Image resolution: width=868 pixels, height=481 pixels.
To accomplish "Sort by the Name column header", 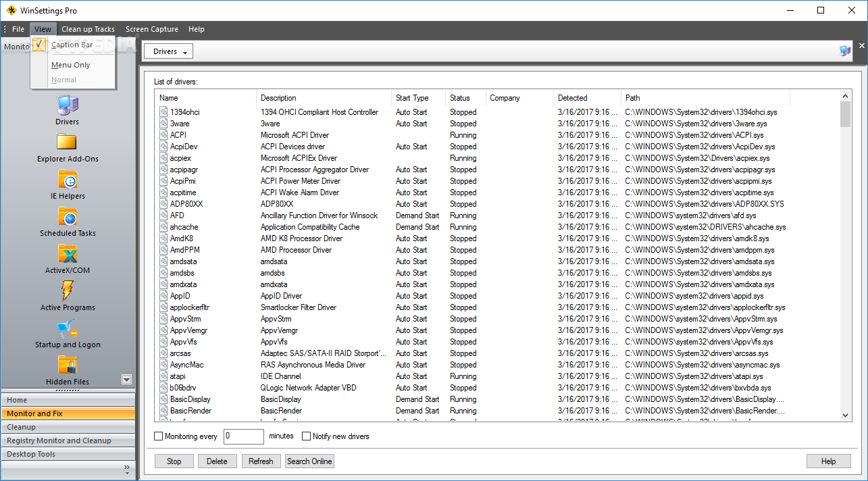I will click(205, 98).
